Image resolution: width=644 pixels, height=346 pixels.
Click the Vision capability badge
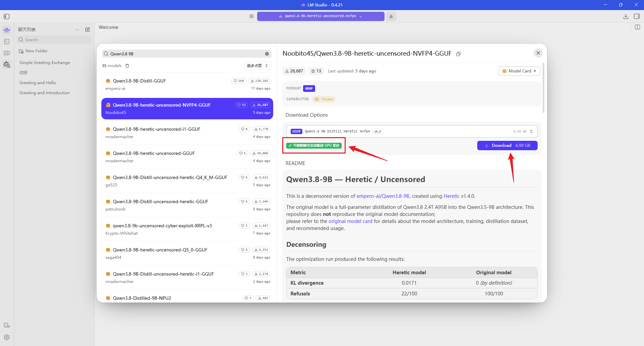324,99
